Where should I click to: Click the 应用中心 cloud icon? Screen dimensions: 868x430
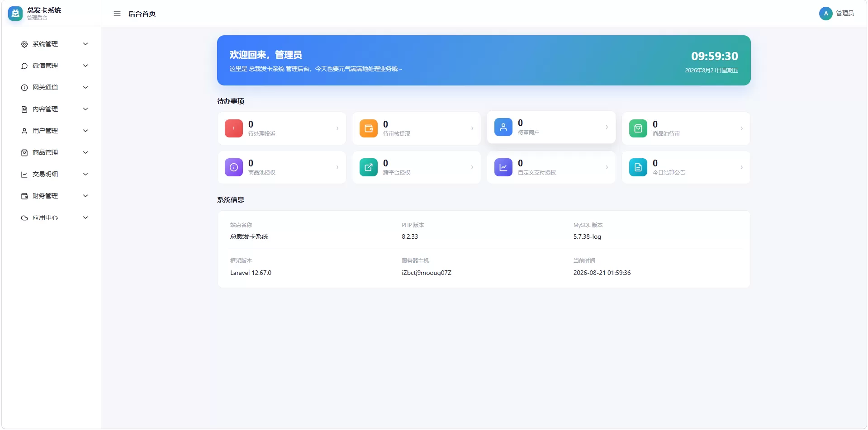[x=24, y=218]
